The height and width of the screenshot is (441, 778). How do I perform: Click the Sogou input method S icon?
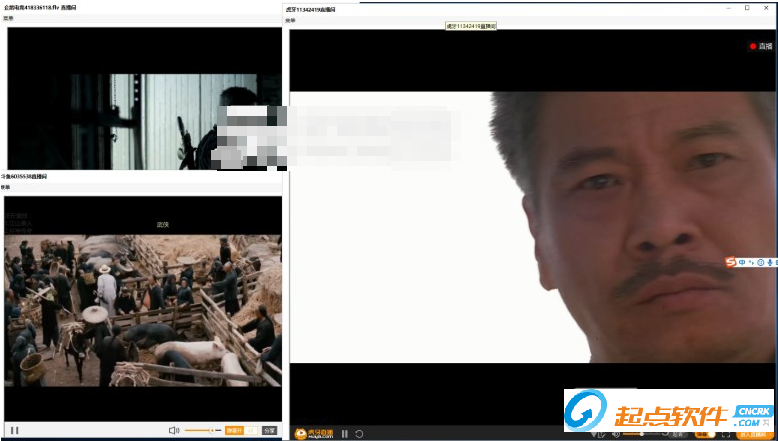730,262
